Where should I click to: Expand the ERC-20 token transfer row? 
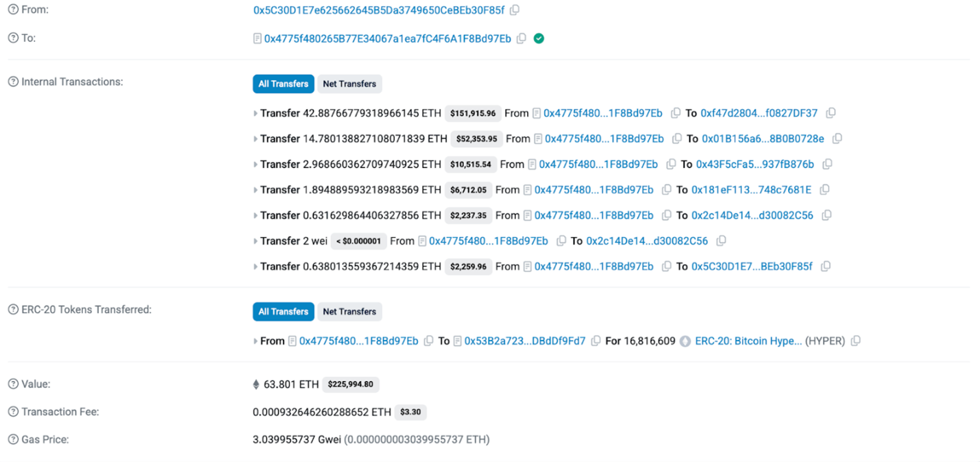tap(256, 341)
